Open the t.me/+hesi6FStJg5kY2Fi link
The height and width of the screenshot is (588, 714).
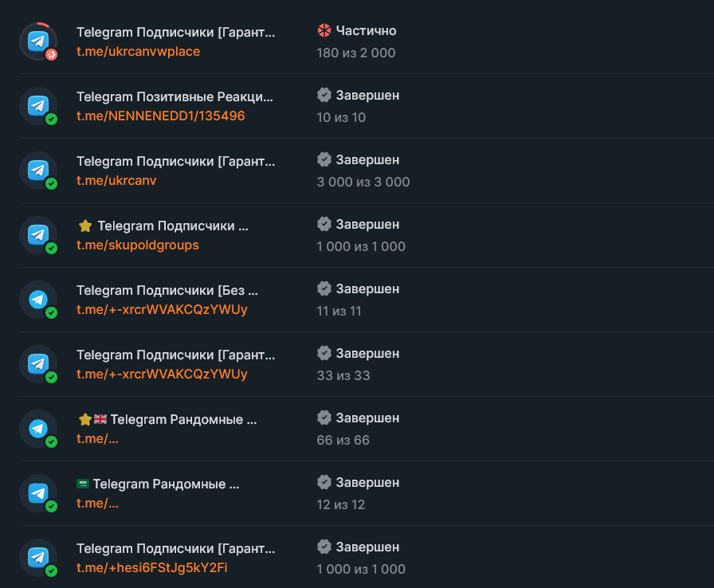[153, 568]
